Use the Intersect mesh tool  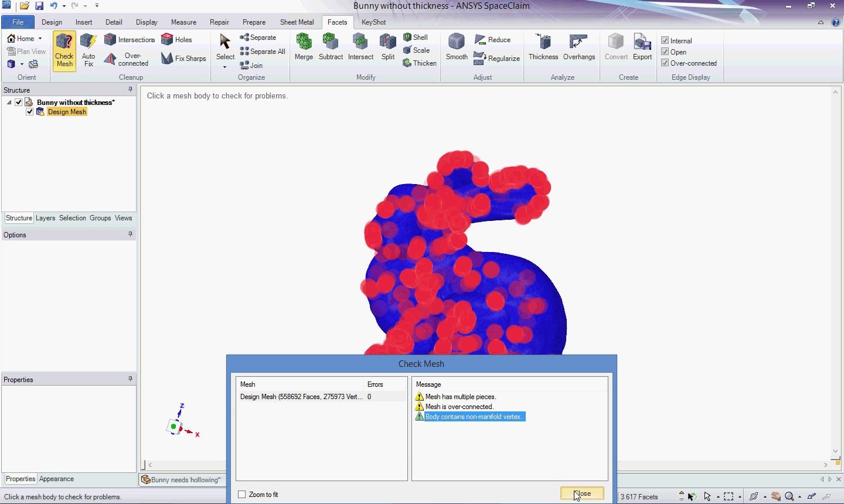point(360,47)
